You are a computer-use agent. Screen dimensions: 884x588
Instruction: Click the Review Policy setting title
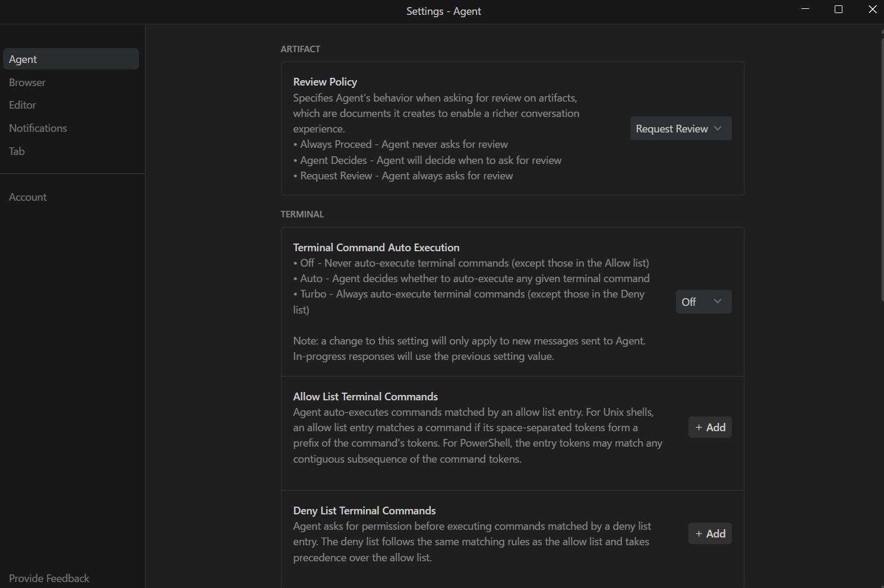tap(325, 82)
